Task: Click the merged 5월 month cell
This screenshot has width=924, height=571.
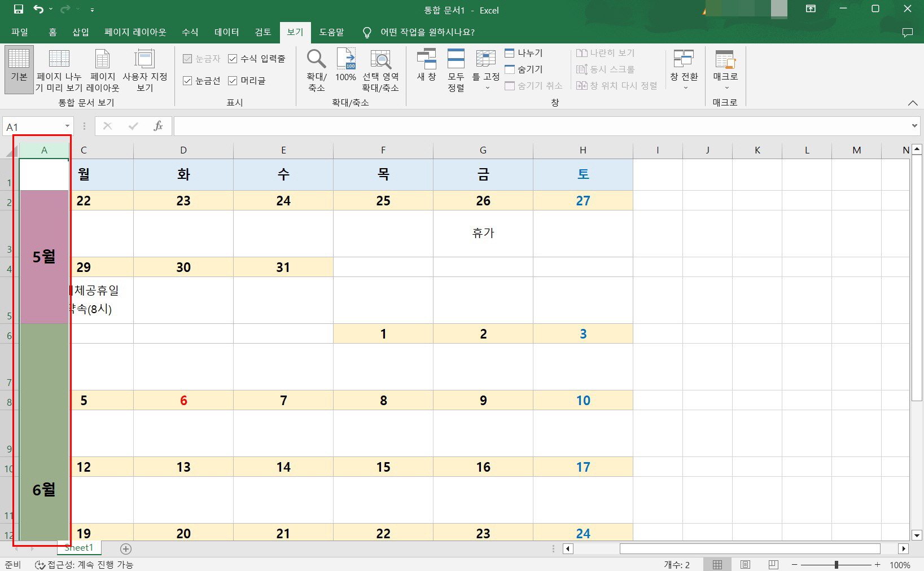Action: pyautogui.click(x=44, y=257)
